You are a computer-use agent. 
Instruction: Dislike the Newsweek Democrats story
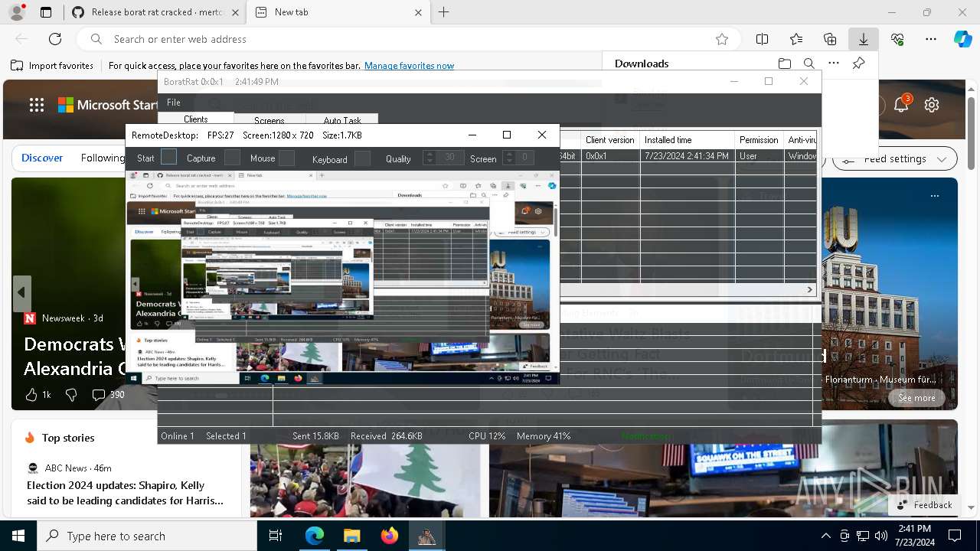click(71, 395)
